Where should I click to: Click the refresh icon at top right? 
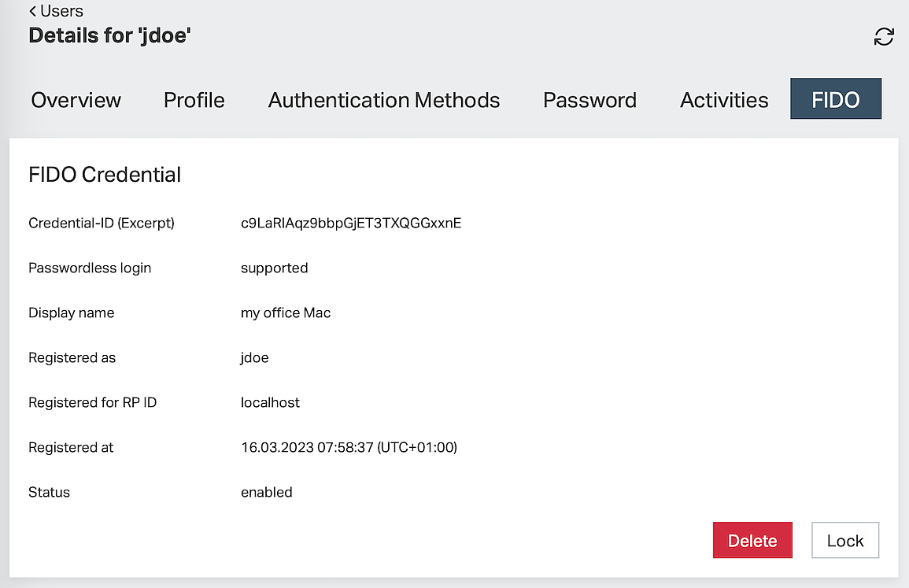click(884, 37)
